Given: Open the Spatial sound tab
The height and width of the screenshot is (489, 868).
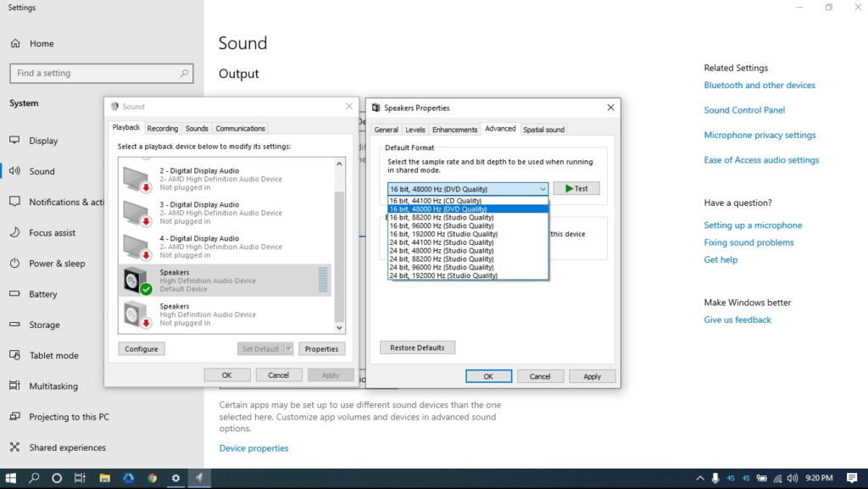Looking at the screenshot, I should tap(543, 129).
